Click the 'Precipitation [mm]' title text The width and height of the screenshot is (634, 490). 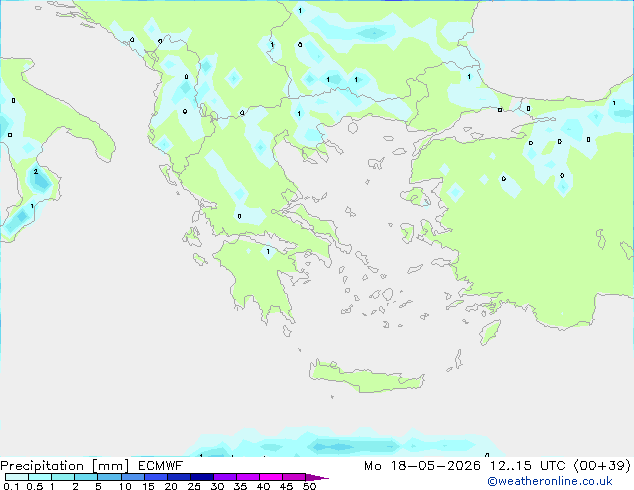[x=65, y=466]
